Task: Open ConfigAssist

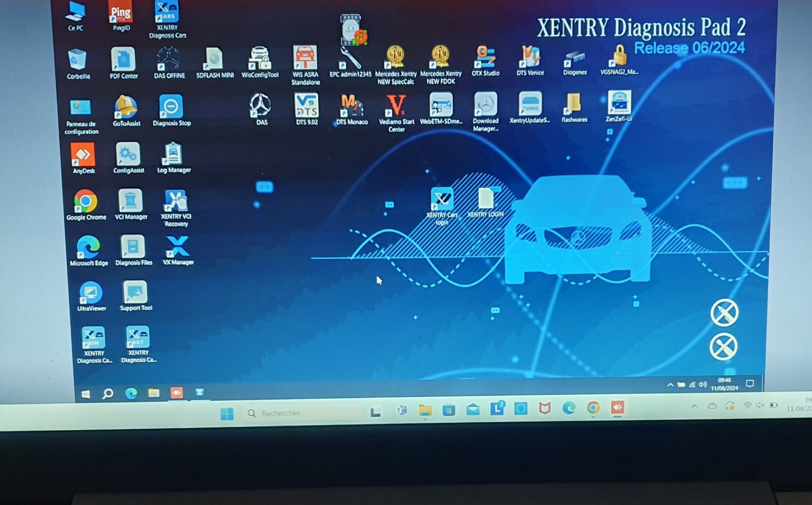Action: pos(128,158)
